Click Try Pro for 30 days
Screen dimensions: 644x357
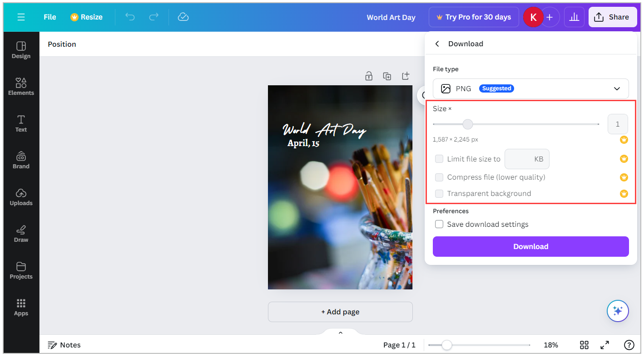point(474,17)
